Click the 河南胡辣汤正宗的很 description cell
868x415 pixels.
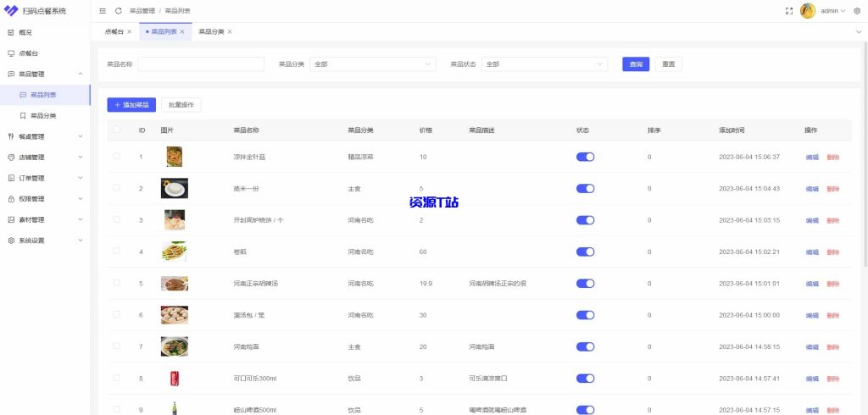(497, 284)
